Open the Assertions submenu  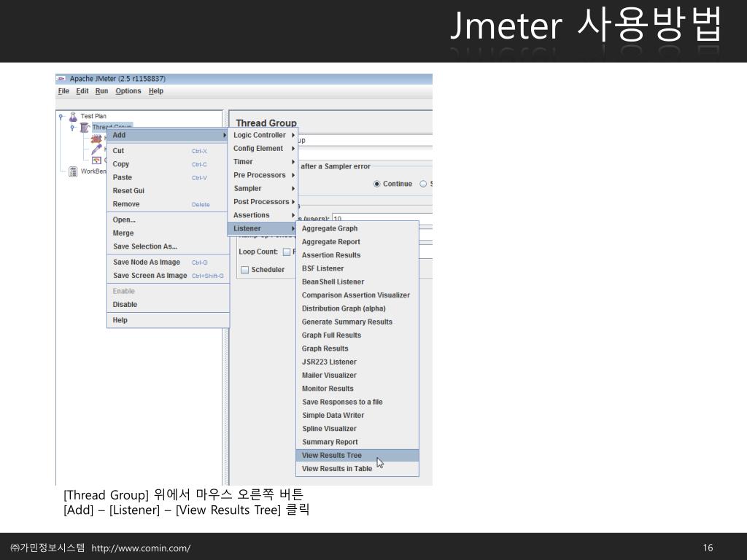tap(263, 215)
